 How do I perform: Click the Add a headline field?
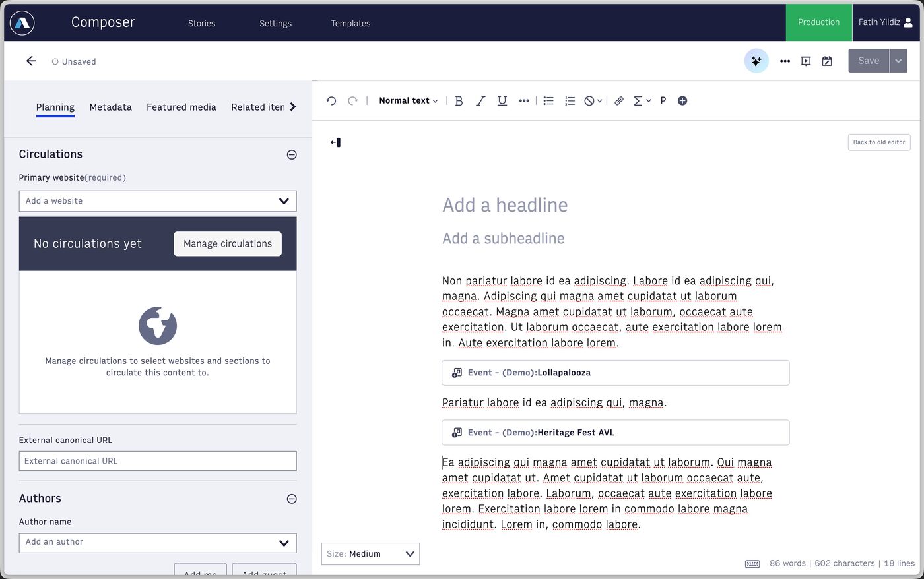click(505, 205)
